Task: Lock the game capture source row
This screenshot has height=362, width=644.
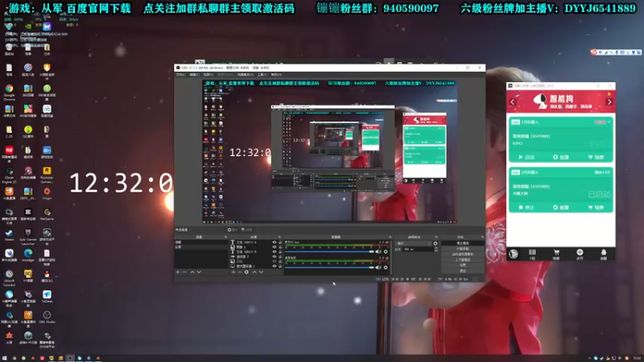Action: pos(280,257)
